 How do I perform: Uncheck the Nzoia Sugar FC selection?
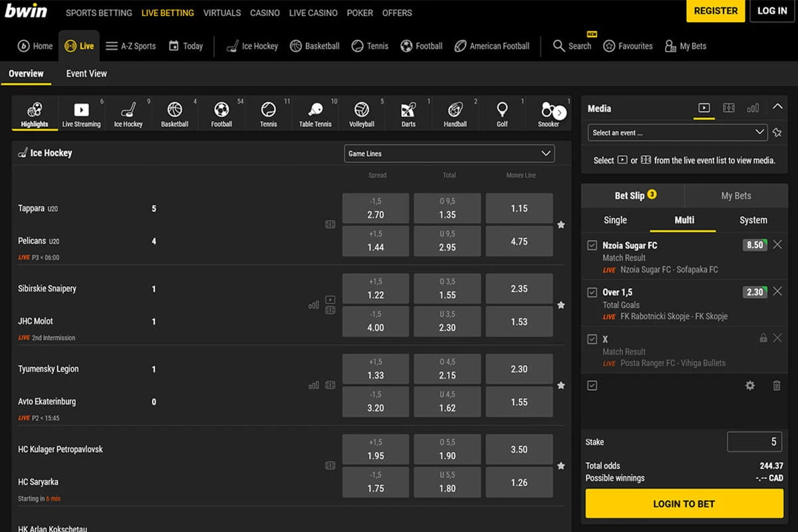[x=593, y=245]
